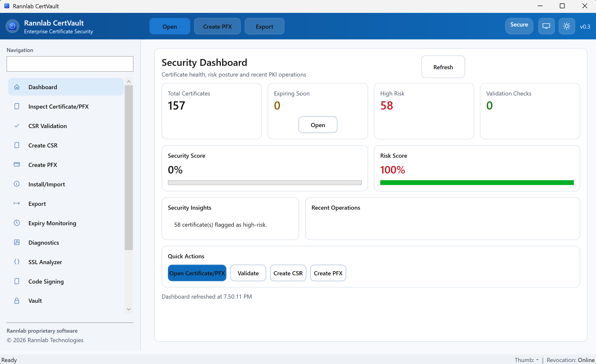Viewport: 596px width, 364px height.
Task: Click the Export header toolbar button
Action: [x=264, y=26]
